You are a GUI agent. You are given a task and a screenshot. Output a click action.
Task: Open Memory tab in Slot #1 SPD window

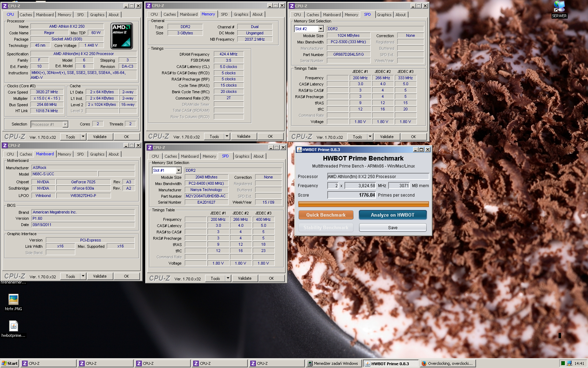(209, 156)
